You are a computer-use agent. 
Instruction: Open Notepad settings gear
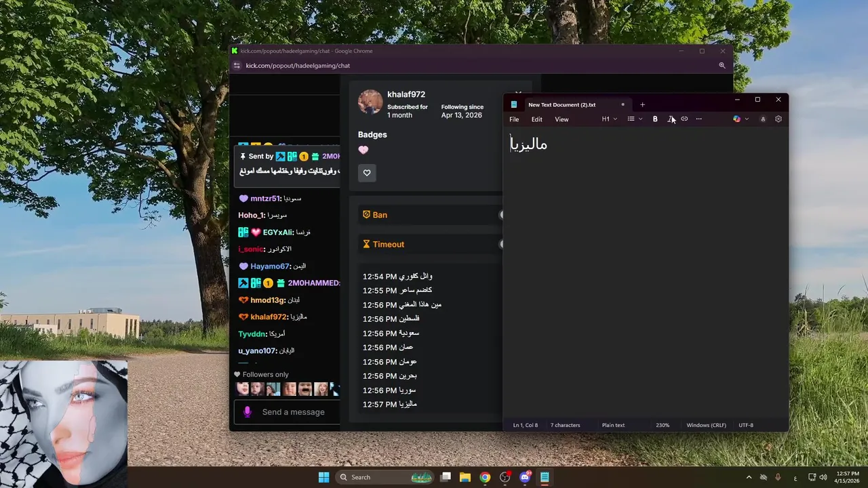click(x=778, y=119)
